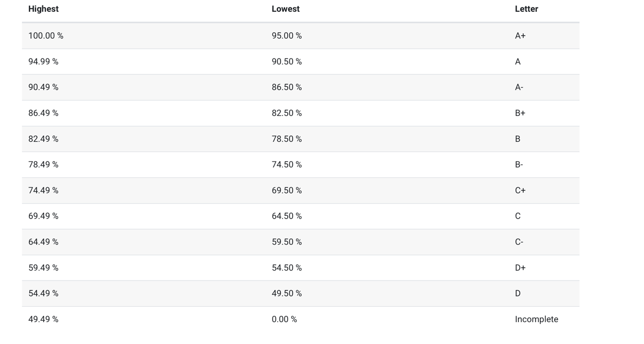Select the 64.50 % lowest cell

287,216
